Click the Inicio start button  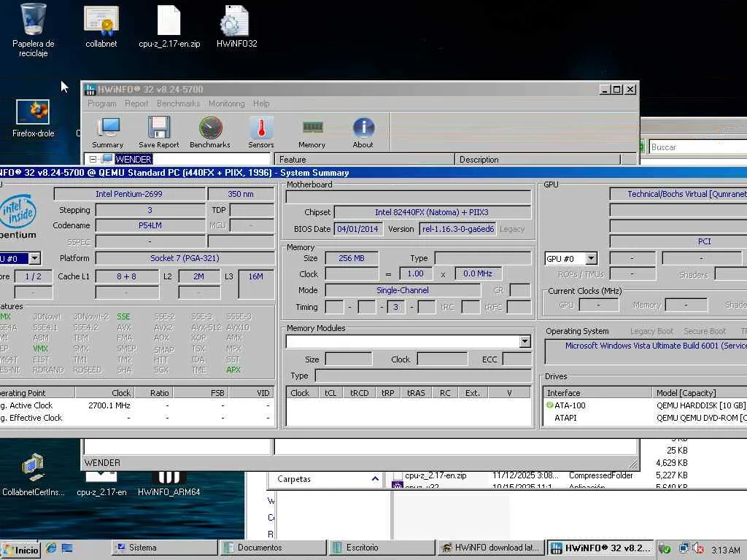point(20,549)
